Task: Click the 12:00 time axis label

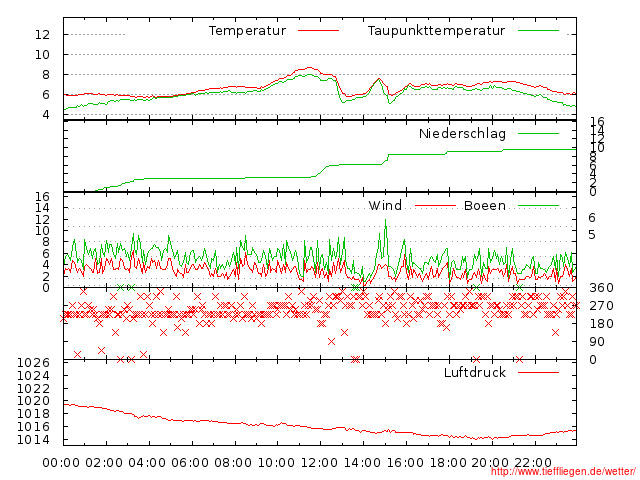Action: click(x=319, y=463)
